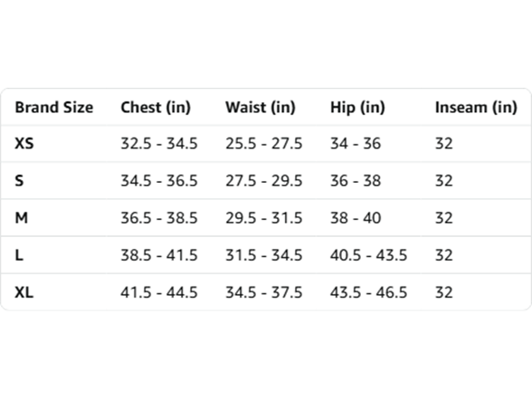
Task: Select the L size row label
Action: tap(19, 255)
